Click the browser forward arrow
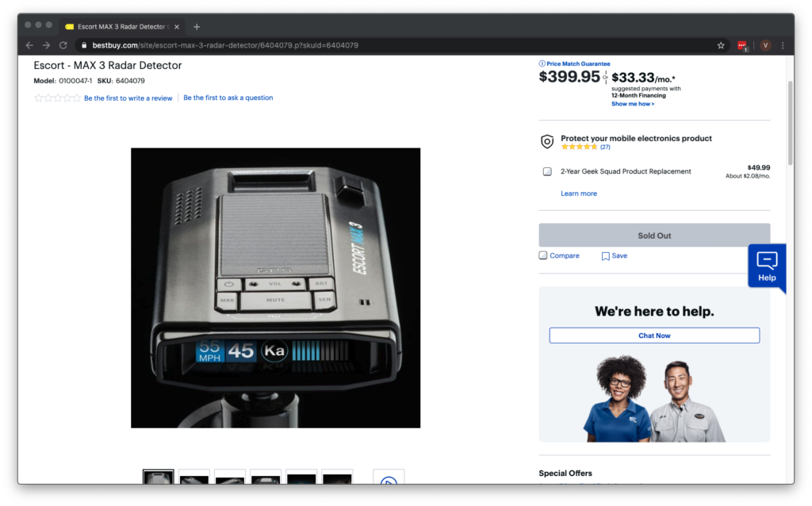Screen dimensions: 812x506 [x=46, y=45]
